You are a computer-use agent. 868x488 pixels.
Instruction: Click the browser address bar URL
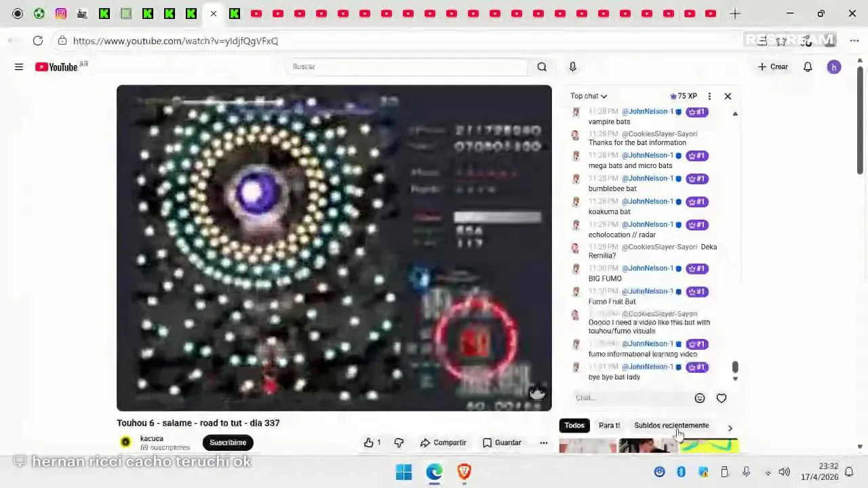175,41
